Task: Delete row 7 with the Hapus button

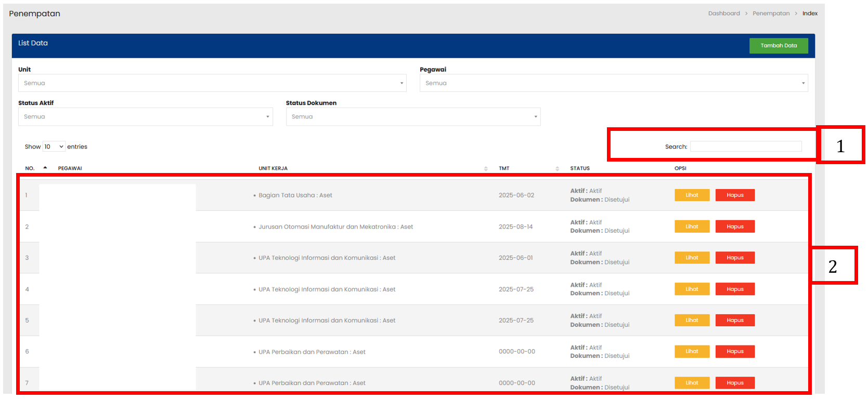Action: point(734,383)
